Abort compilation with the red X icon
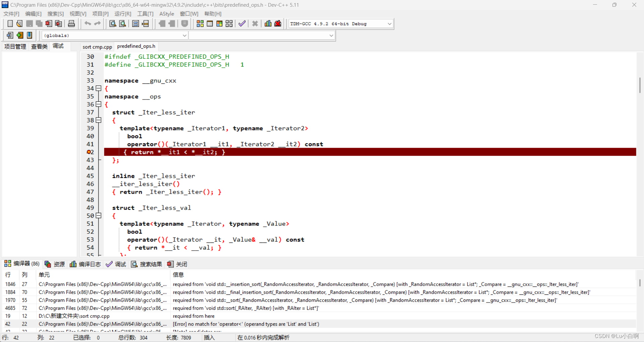The image size is (644, 342). point(255,23)
